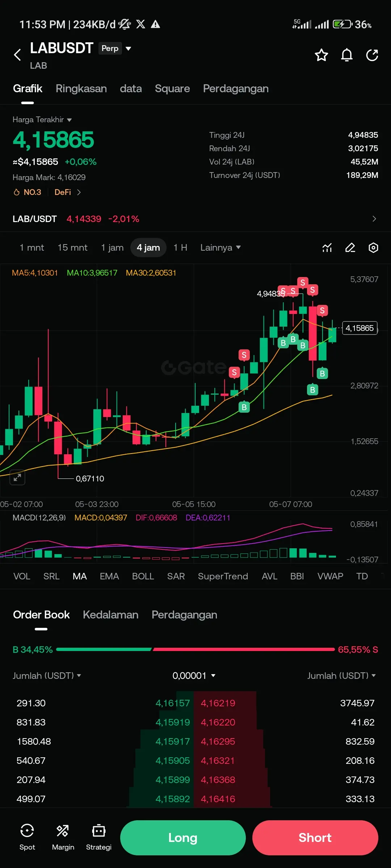Switch to the Ringkasan tab
The width and height of the screenshot is (391, 868).
(81, 89)
